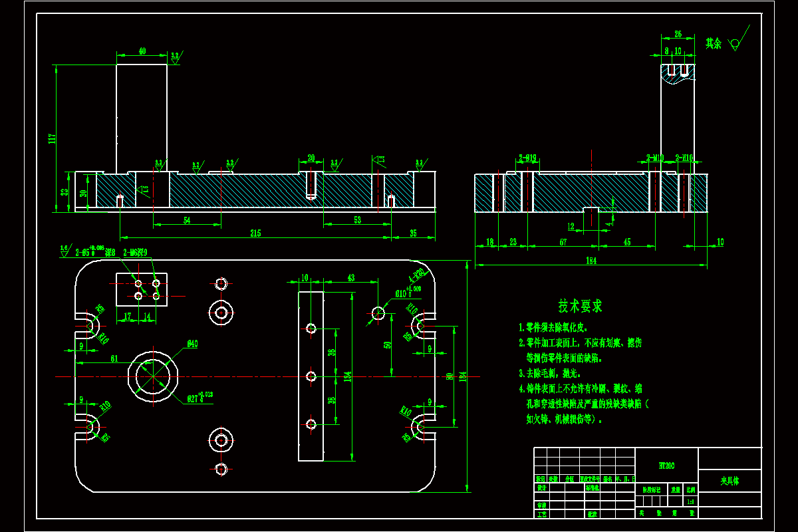Click the Φ10 hole in plan view
Image resolution: width=798 pixels, height=532 pixels.
click(x=378, y=312)
